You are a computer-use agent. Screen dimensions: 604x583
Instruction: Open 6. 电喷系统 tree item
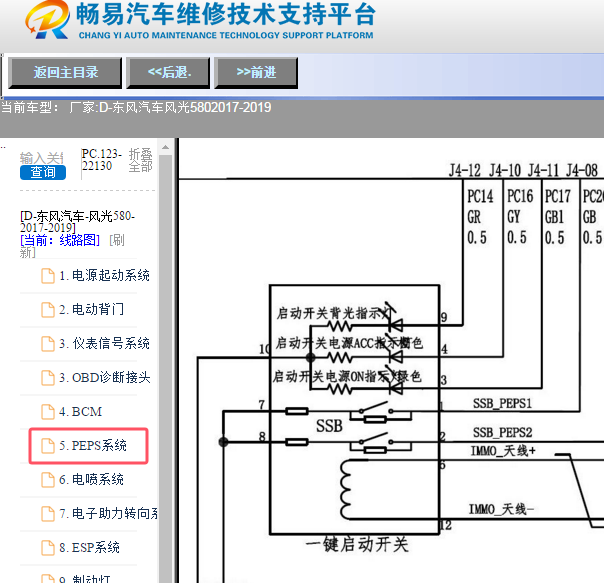pos(91,479)
